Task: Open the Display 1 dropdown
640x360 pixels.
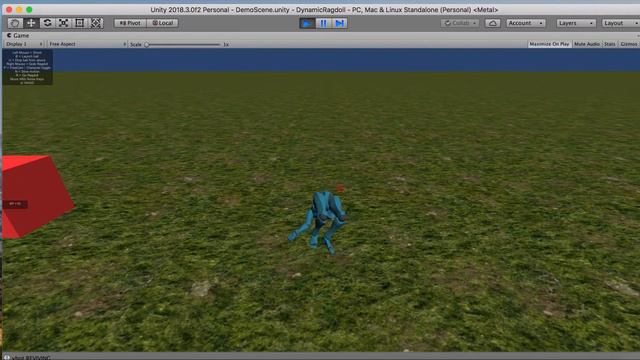Action: pos(24,44)
